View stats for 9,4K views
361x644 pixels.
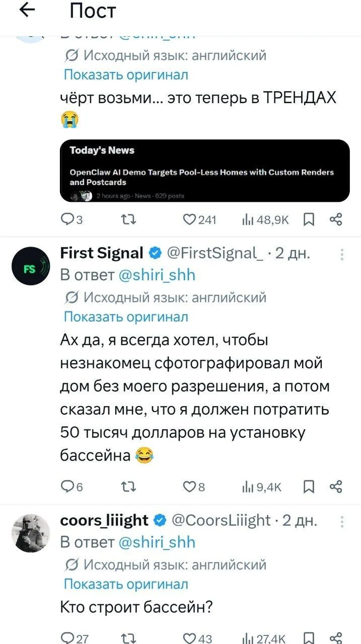click(x=262, y=487)
